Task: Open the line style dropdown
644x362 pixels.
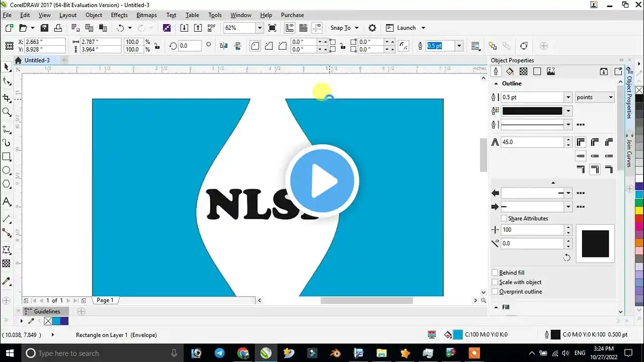Action: pyautogui.click(x=569, y=125)
